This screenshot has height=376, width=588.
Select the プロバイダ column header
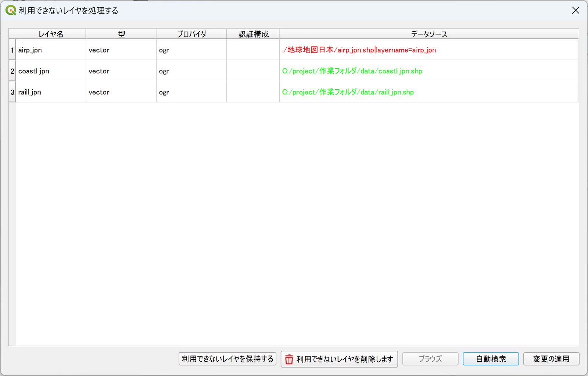click(x=191, y=34)
